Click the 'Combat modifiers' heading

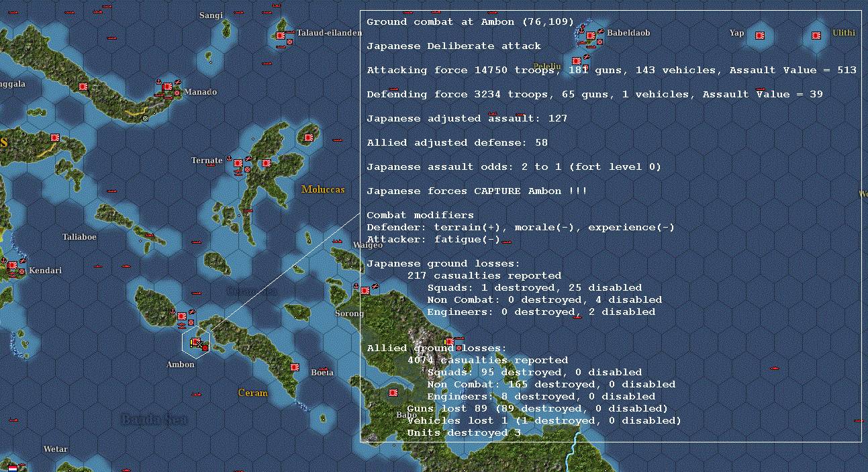pyautogui.click(x=420, y=216)
